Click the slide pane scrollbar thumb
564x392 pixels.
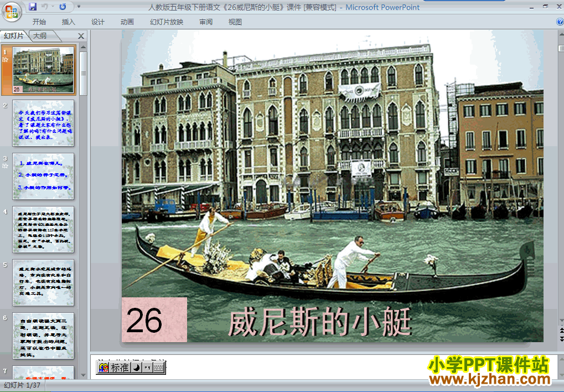click(84, 74)
